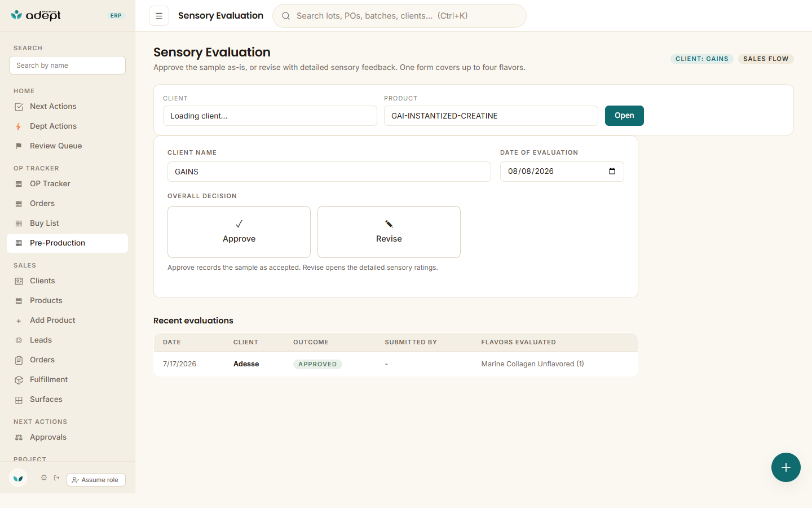Click the leaf avatar at the sidebar bottom
Screen dimensions: 812x508
18,478
